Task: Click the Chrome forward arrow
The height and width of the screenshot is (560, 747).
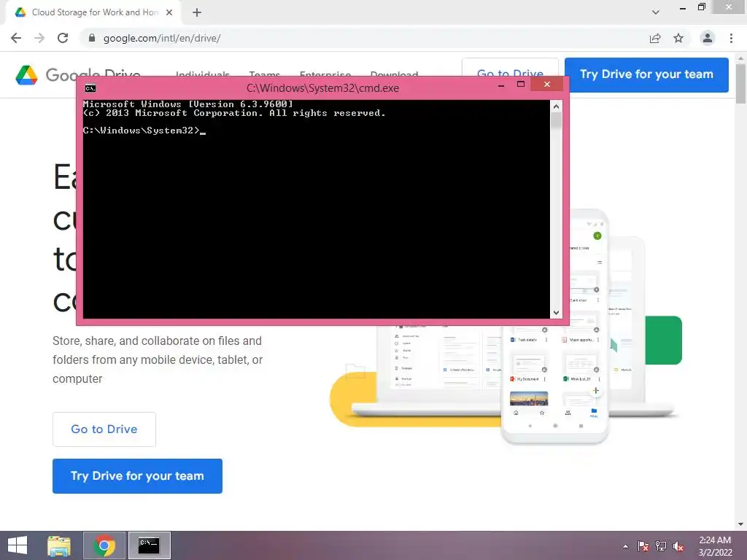Action: pos(39,38)
